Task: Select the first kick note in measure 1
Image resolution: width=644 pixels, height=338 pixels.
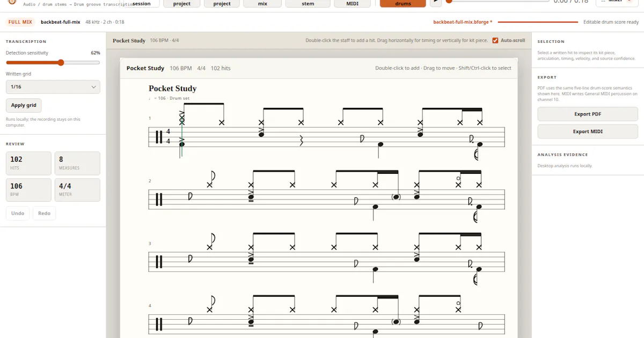Action: click(x=182, y=144)
